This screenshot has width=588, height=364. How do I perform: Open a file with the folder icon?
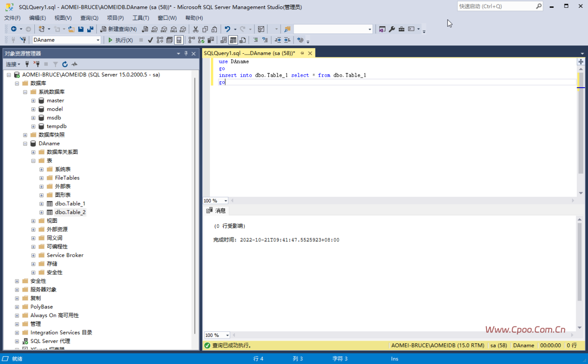pyautogui.click(x=71, y=29)
